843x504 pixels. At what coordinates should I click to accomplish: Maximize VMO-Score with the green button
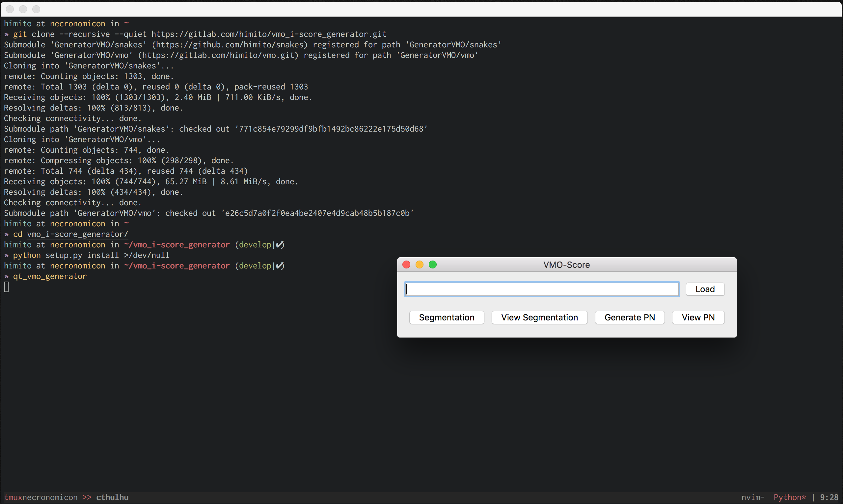pyautogui.click(x=433, y=265)
